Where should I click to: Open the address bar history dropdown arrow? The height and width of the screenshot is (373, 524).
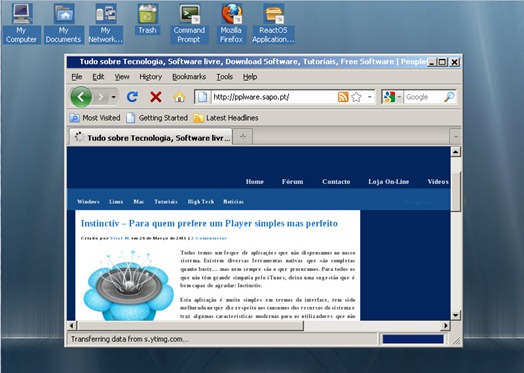coord(370,97)
